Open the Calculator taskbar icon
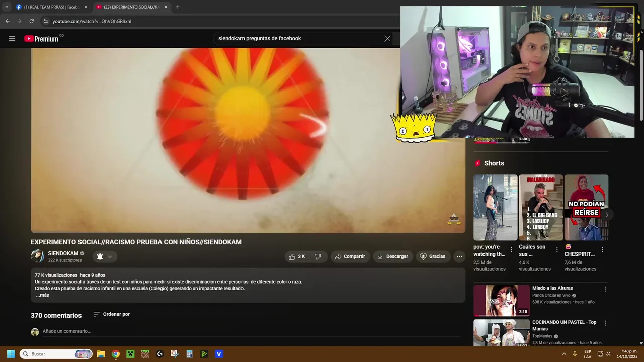The width and height of the screenshot is (644, 362). pyautogui.click(x=190, y=354)
